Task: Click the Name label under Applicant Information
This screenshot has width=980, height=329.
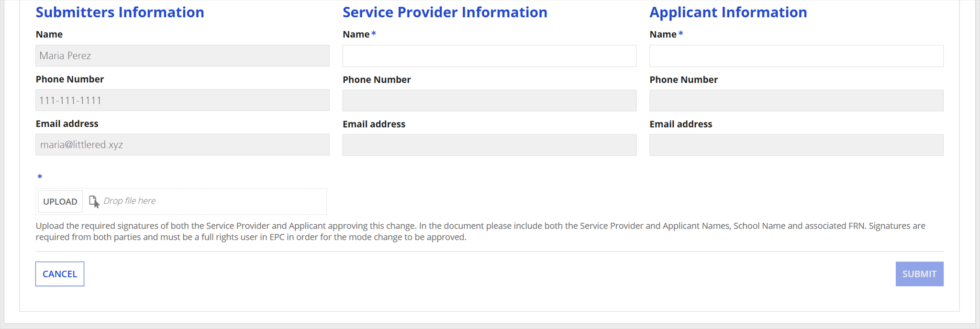Action: coord(663,34)
